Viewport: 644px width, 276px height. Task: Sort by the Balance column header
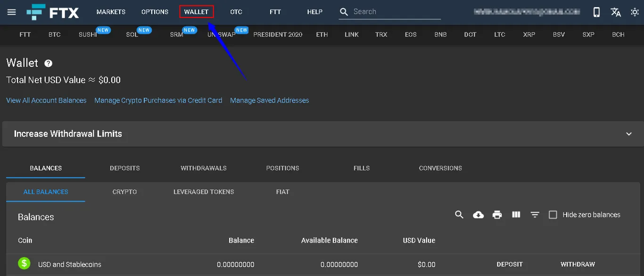[241, 240]
